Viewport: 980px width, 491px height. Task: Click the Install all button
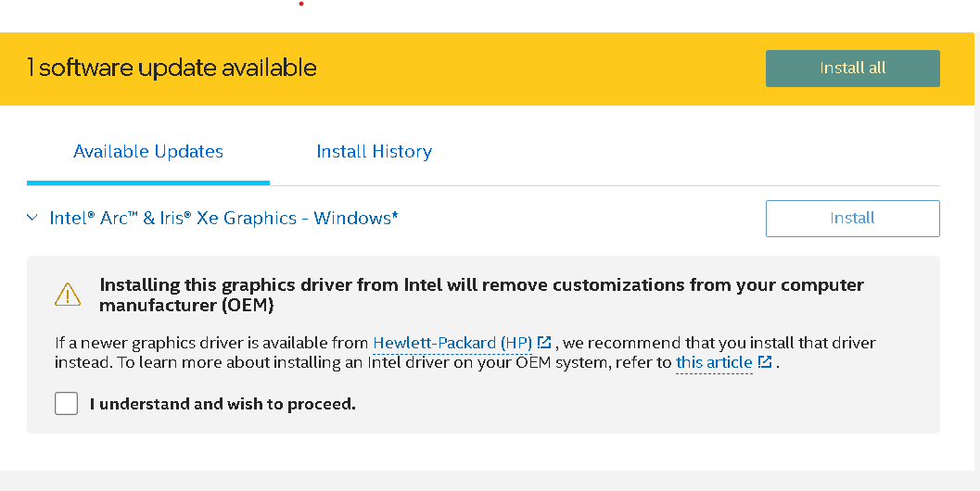point(852,69)
